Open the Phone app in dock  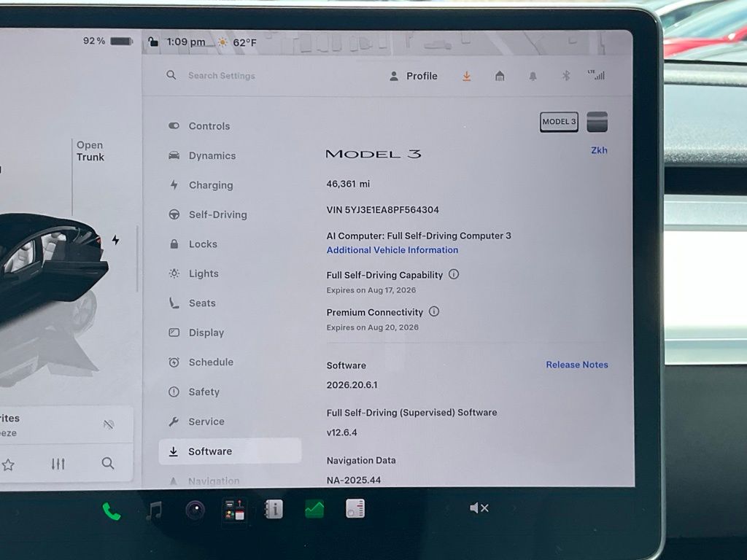tap(112, 511)
